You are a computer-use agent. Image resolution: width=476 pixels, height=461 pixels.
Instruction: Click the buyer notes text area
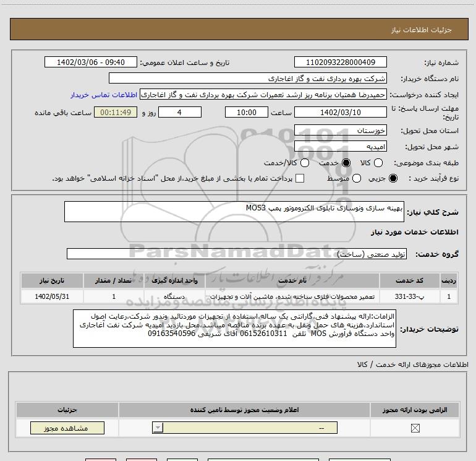[234, 329]
